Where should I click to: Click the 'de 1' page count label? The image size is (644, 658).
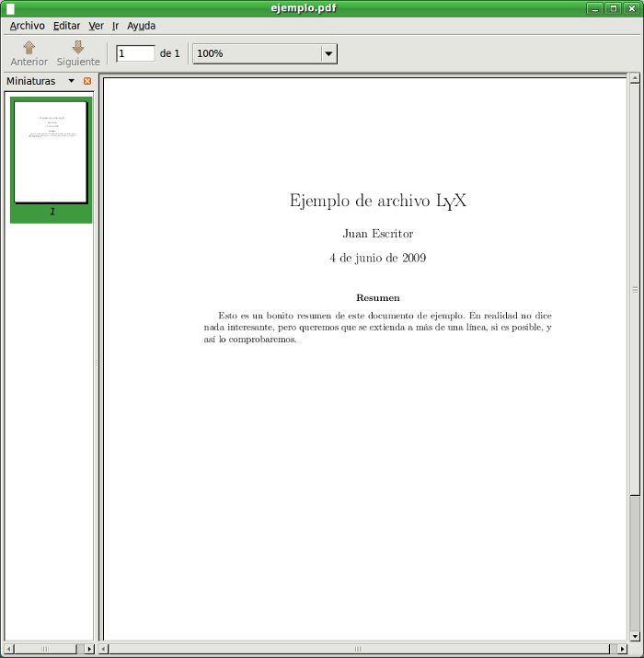(170, 53)
